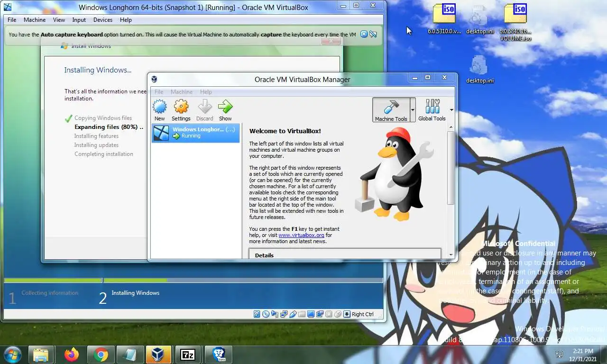Launch Brave Beta from the taskbar
The height and width of the screenshot is (364, 607).
pos(219,355)
